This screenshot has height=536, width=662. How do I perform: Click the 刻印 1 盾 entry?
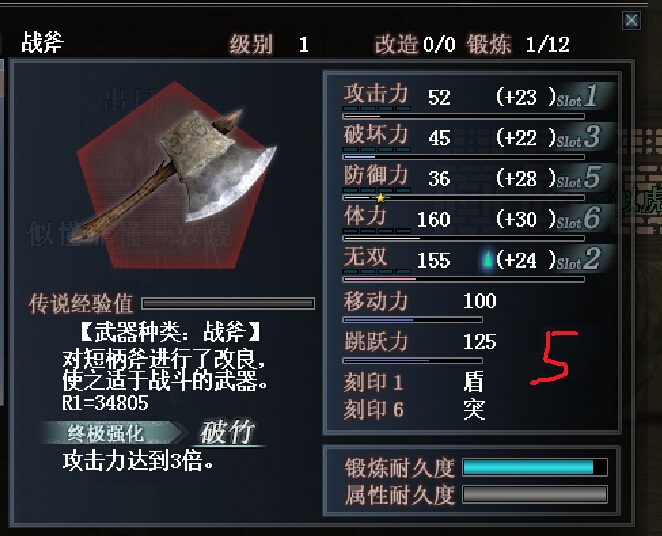point(414,382)
